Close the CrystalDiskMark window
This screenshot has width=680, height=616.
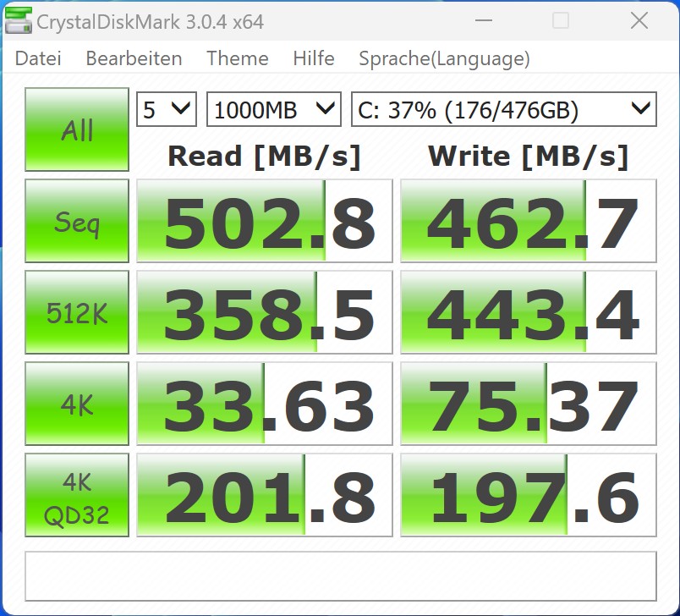pos(639,20)
